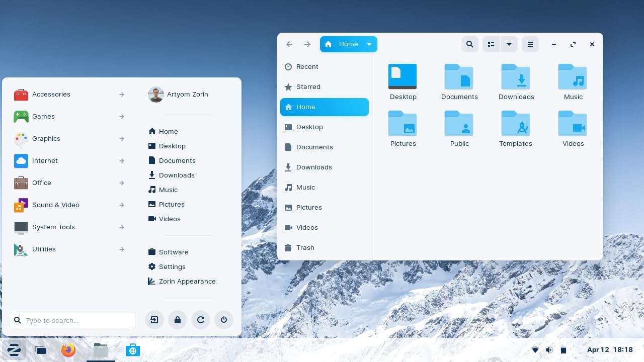Image resolution: width=644 pixels, height=362 pixels.
Task: Select Starred in the Files sidebar
Action: click(308, 86)
